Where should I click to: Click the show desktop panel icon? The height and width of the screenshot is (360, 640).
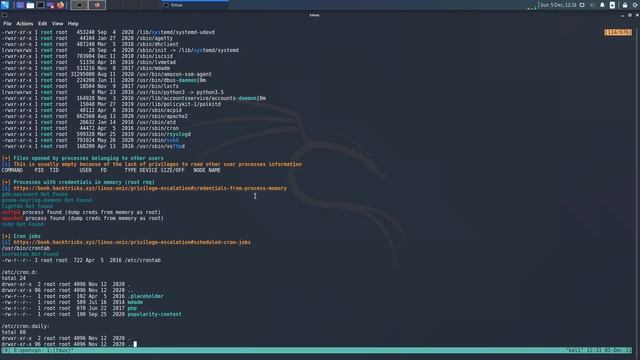tap(20, 5)
